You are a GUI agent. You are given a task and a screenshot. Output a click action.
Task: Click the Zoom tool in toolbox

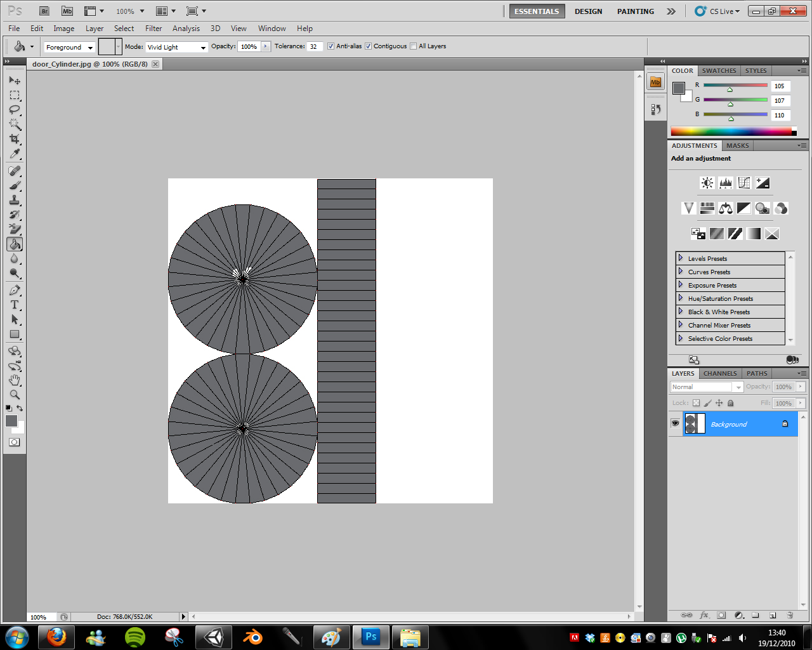(15, 395)
